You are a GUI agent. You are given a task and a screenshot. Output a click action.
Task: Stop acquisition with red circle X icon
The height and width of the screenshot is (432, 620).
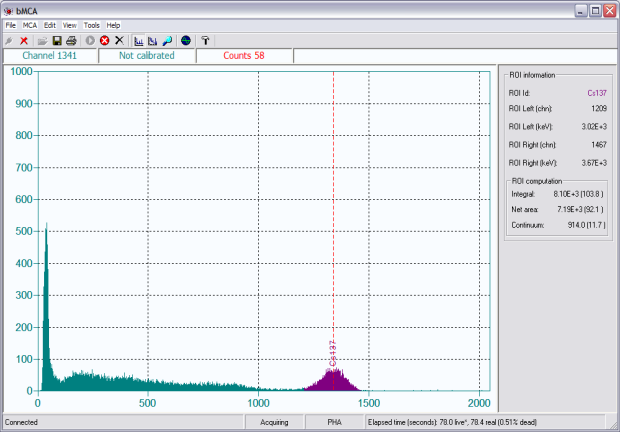click(x=104, y=41)
